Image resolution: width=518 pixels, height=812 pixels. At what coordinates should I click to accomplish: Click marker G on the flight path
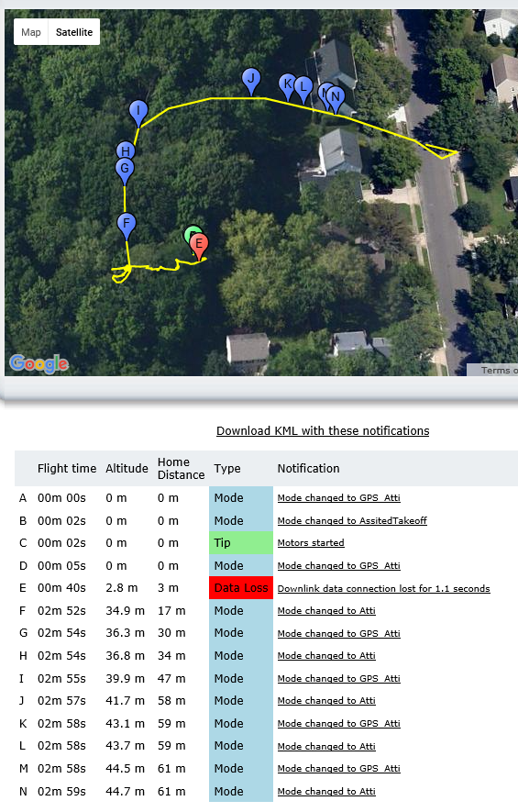(125, 171)
